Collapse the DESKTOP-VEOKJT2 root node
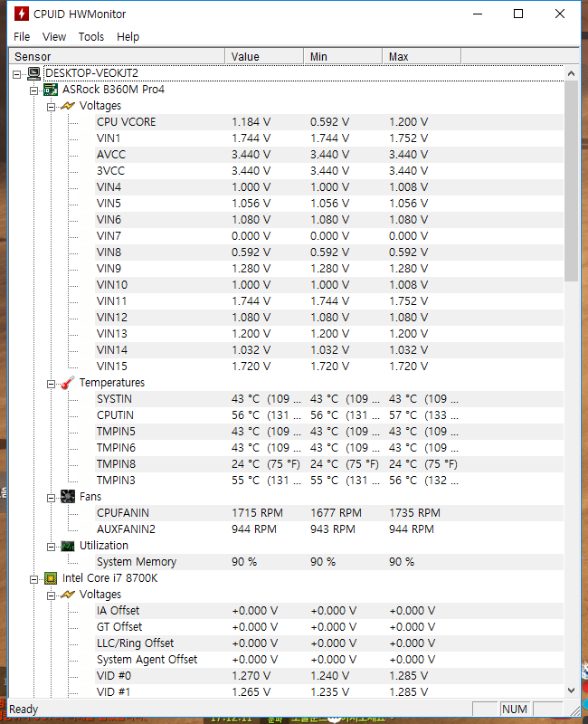This screenshot has width=588, height=724. coord(17,73)
